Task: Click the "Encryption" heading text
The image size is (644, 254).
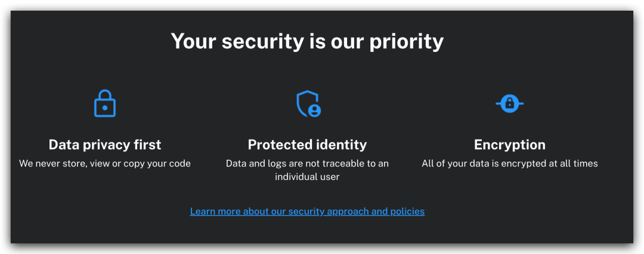Action: pos(509,145)
